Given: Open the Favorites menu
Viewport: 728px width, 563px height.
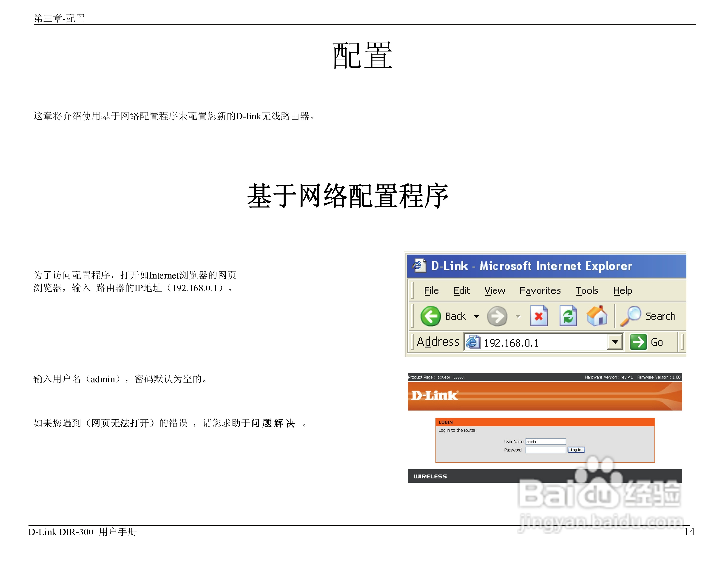Looking at the screenshot, I should click(x=540, y=290).
